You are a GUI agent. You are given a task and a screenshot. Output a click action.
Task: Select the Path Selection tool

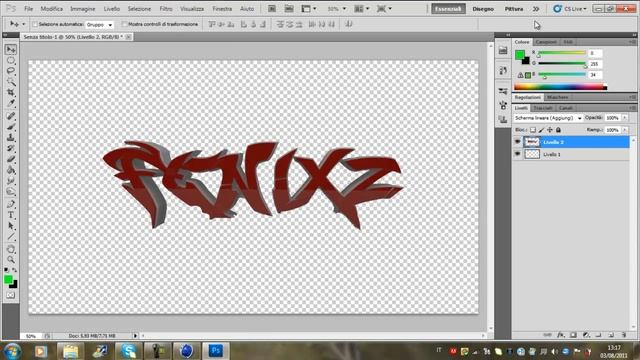click(11, 226)
